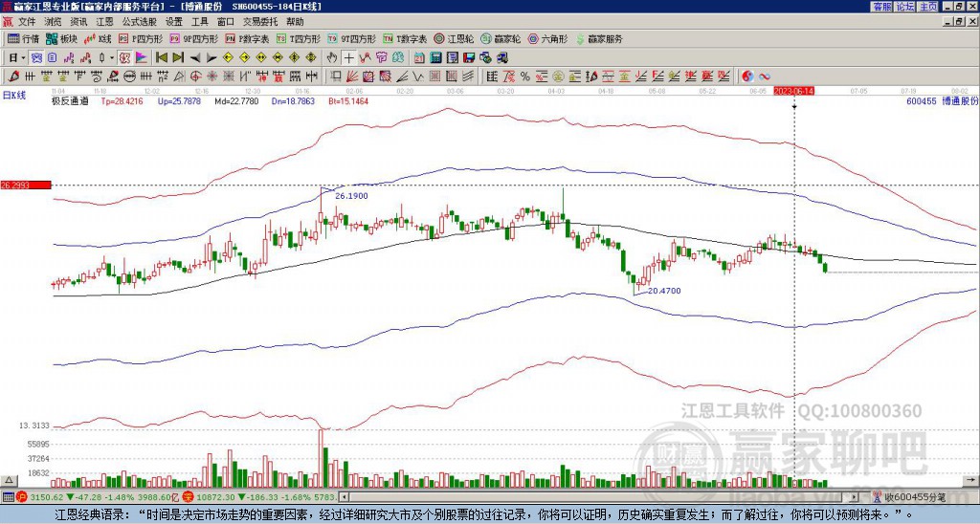Click the 客服 customer service button
Viewport: 980px width, 524px height.
click(882, 7)
